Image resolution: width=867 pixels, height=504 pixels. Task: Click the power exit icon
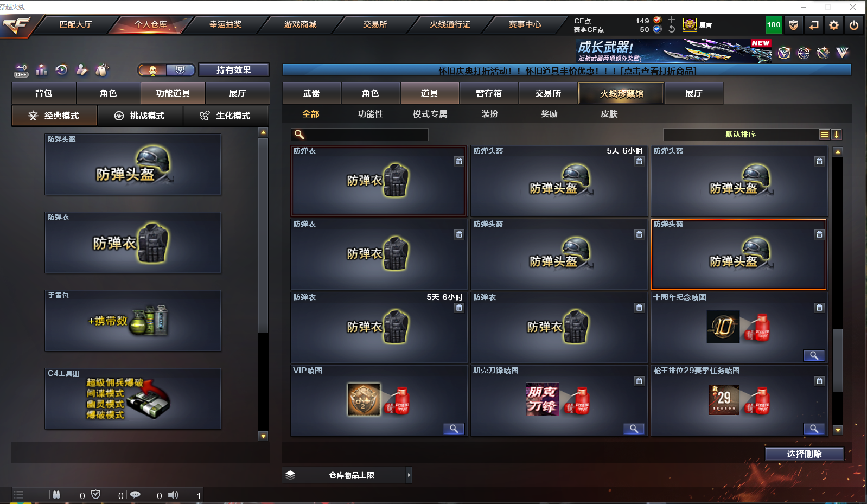[x=854, y=25]
